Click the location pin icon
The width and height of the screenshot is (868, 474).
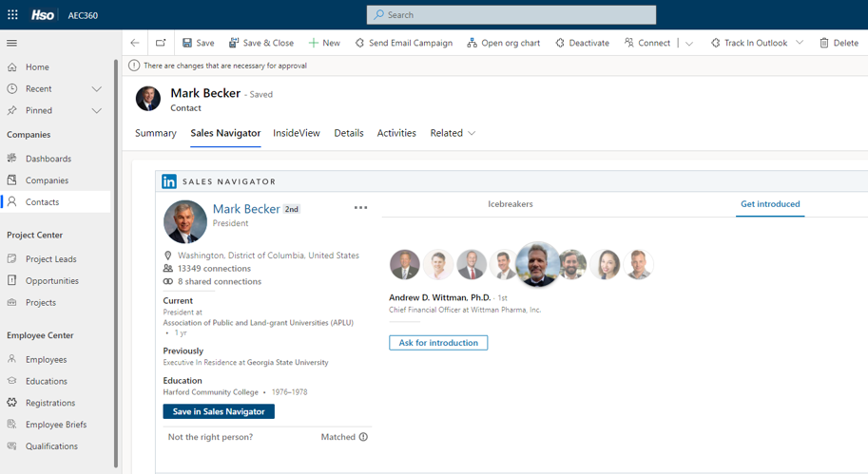tap(167, 256)
